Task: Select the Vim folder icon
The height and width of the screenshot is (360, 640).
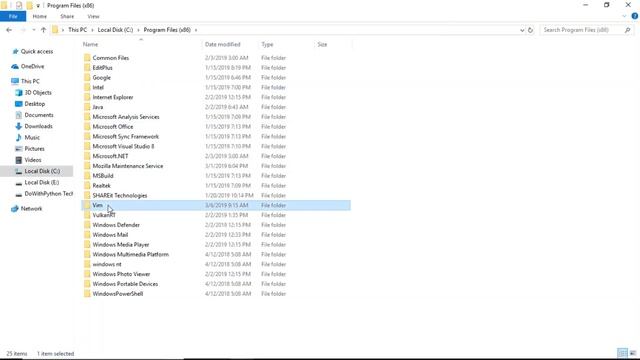Action: coord(87,205)
